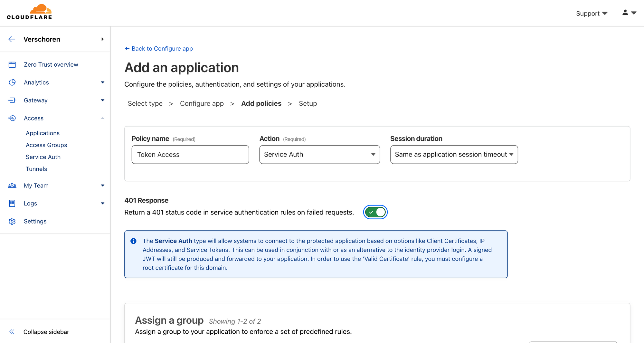Click the Gateway icon in sidebar
The height and width of the screenshot is (343, 644).
click(12, 100)
